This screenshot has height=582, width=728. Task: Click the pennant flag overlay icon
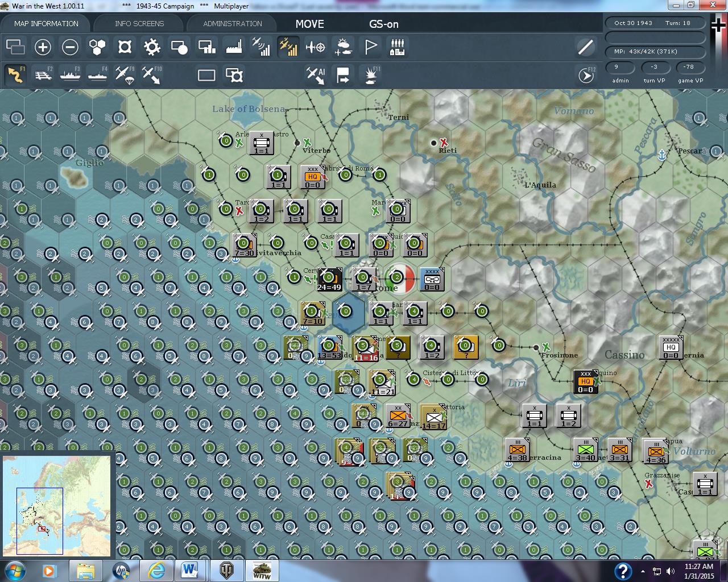(x=370, y=47)
